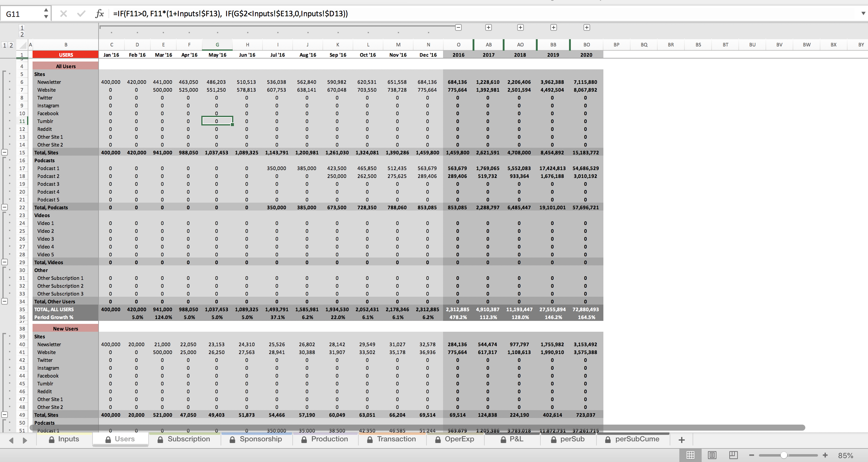The width and height of the screenshot is (868, 462).
Task: Select the All Users section header cell
Action: [66, 66]
